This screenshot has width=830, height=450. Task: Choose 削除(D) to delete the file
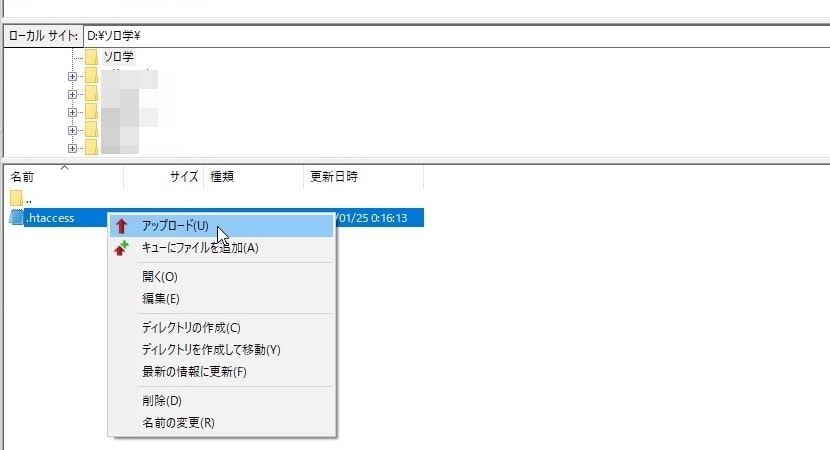(x=161, y=401)
